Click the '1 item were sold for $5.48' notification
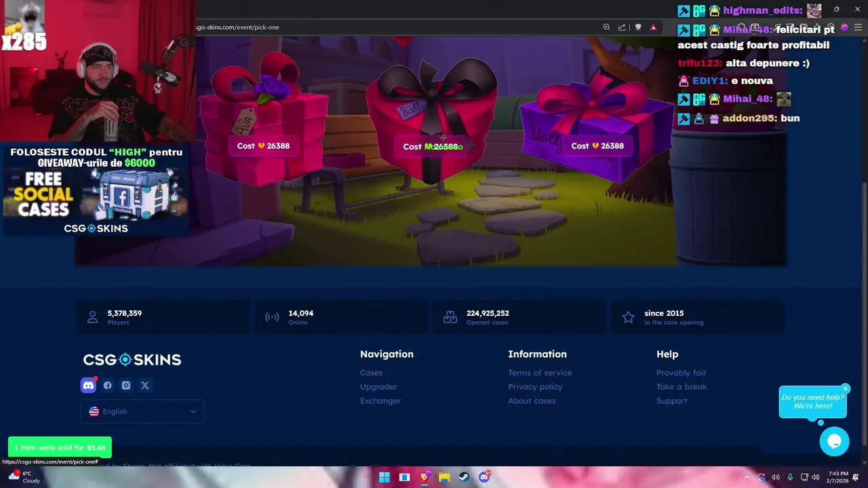Screen dimensions: 868x488 coord(60,447)
